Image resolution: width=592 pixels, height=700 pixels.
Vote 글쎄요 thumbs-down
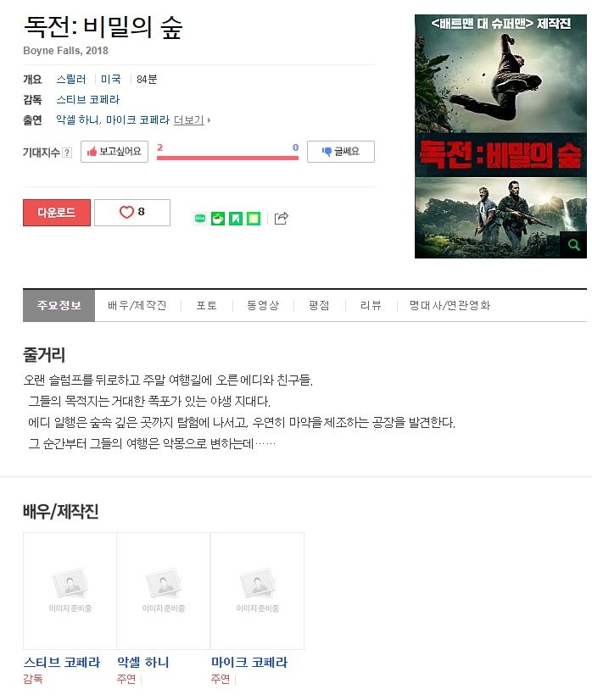point(341,152)
